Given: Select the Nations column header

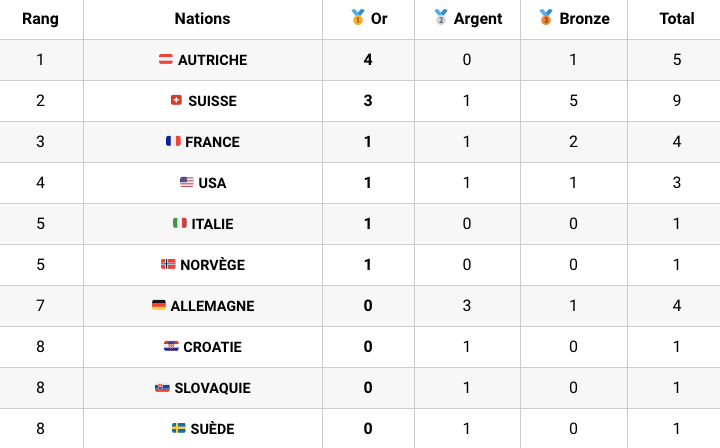Looking at the screenshot, I should (202, 18).
